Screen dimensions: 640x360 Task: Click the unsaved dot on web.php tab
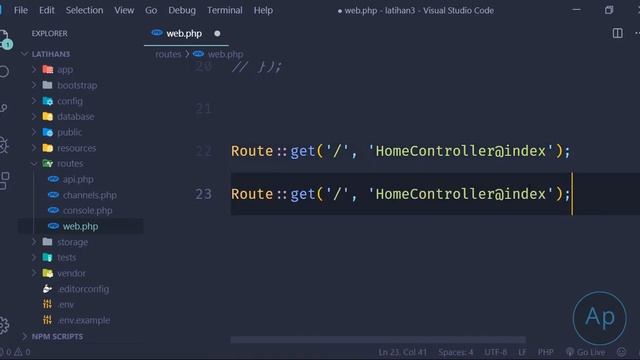pos(217,33)
